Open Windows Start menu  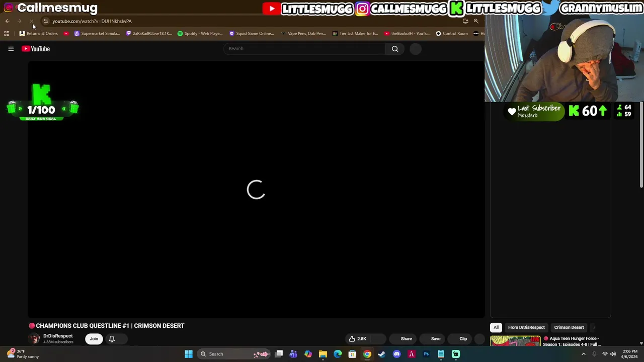189,354
